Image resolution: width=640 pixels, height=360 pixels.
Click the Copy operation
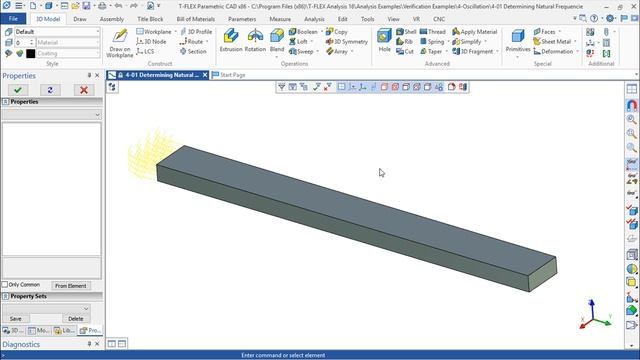coord(337,32)
